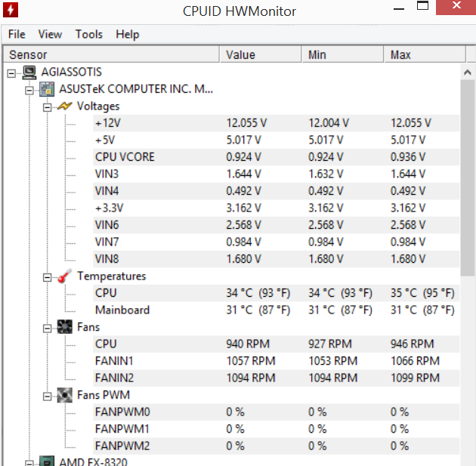Collapse the Fans group
476x466 pixels.
tap(47, 329)
